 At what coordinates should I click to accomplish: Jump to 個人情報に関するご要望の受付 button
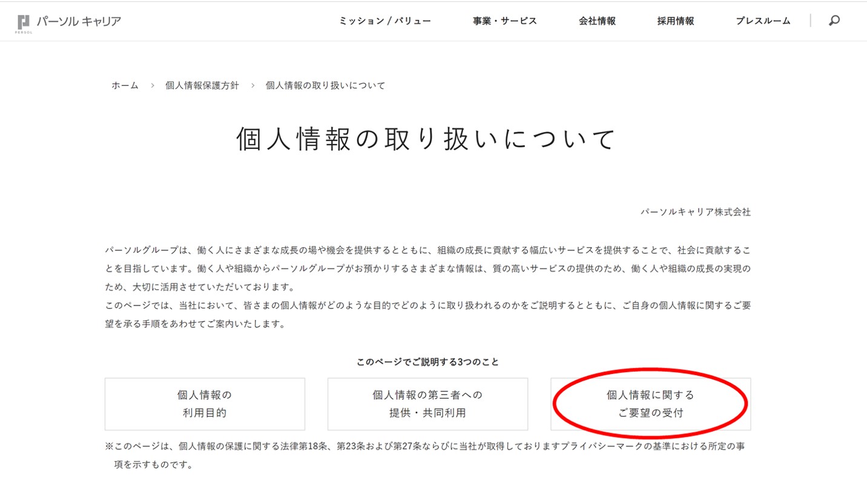pos(651,404)
